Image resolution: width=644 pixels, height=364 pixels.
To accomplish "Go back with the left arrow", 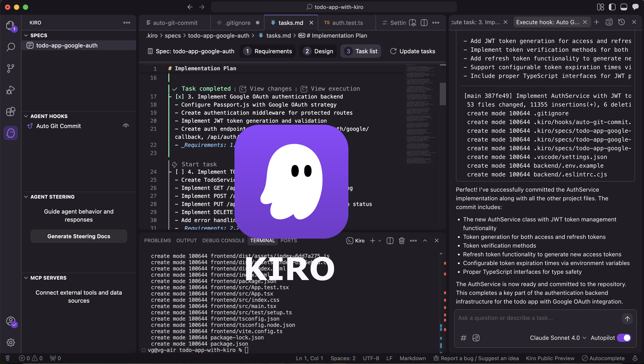I will [x=190, y=7].
